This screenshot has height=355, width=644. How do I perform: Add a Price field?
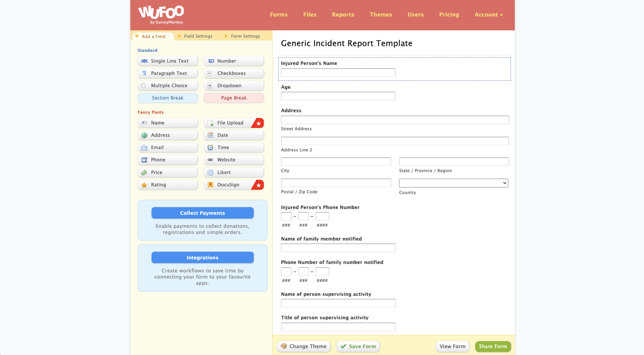coord(168,172)
